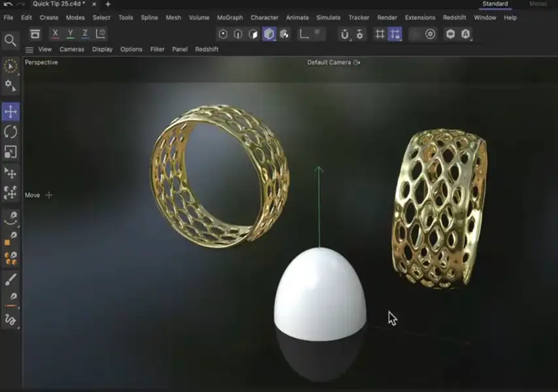Open a new document with the plus tab
This screenshot has width=558, height=392.
(107, 3)
